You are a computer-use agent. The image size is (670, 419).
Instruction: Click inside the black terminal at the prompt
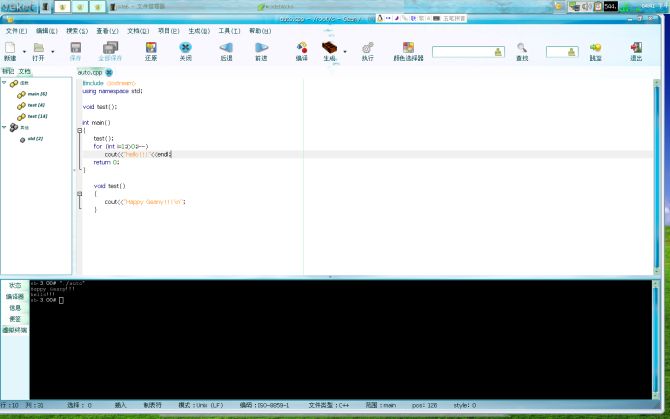pyautogui.click(x=61, y=301)
